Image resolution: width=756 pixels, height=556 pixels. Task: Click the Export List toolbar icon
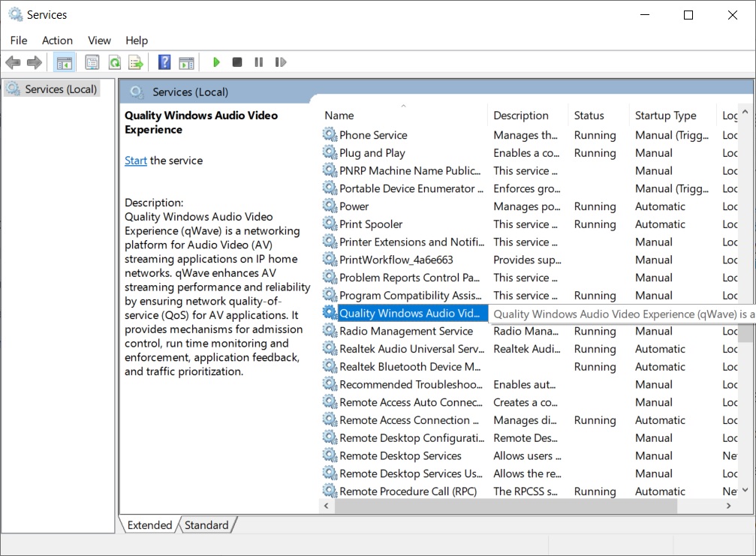point(137,62)
